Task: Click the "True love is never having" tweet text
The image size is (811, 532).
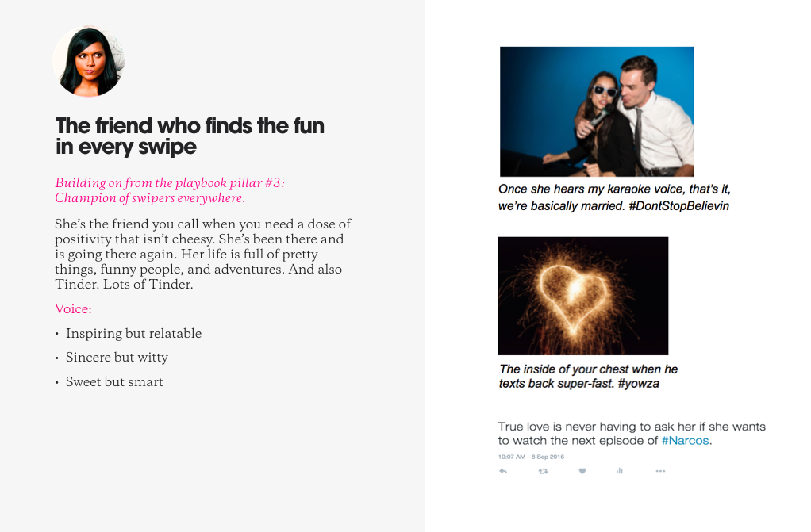Action: tap(631, 433)
